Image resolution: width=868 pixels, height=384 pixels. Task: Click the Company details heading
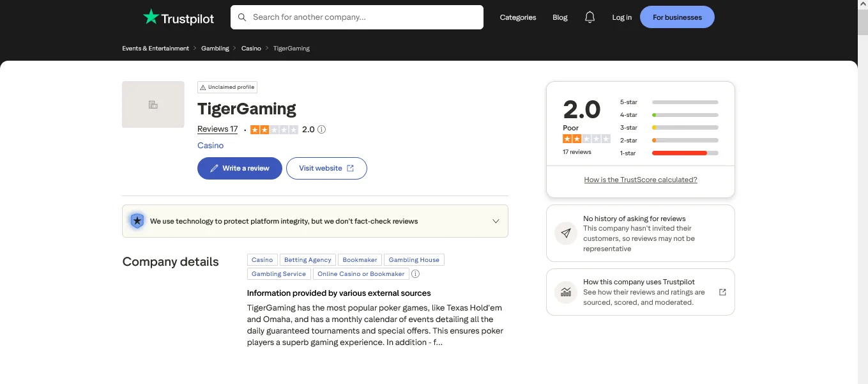(x=171, y=262)
